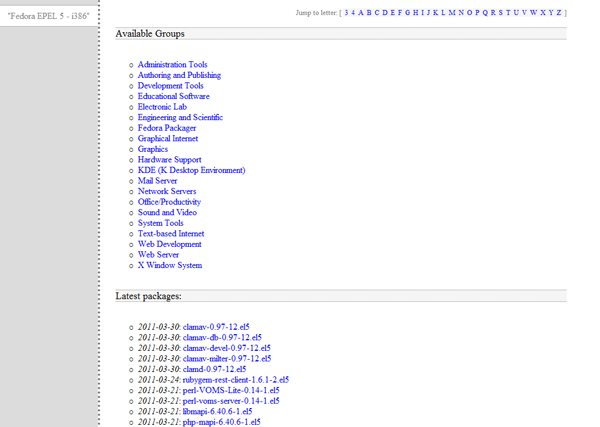Open package perl-voms-server-0.14-1.el5
600x427 pixels.
tap(231, 401)
